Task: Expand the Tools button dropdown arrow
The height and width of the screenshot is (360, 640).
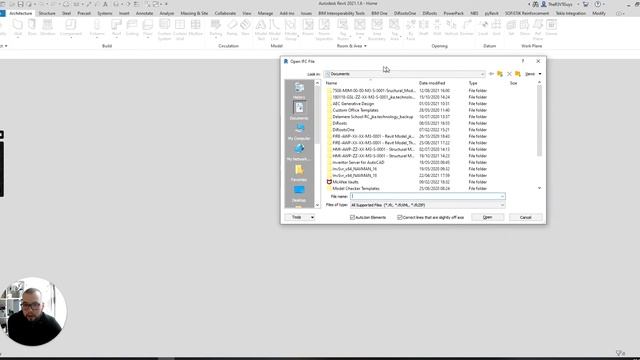Action: [x=312, y=217]
